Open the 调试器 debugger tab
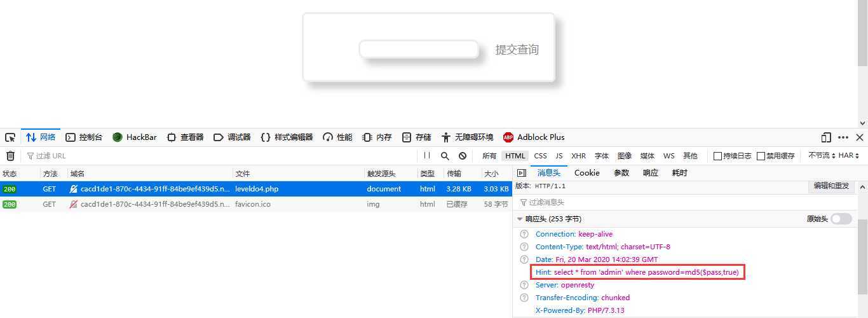The height and width of the screenshot is (318, 868). click(x=232, y=137)
